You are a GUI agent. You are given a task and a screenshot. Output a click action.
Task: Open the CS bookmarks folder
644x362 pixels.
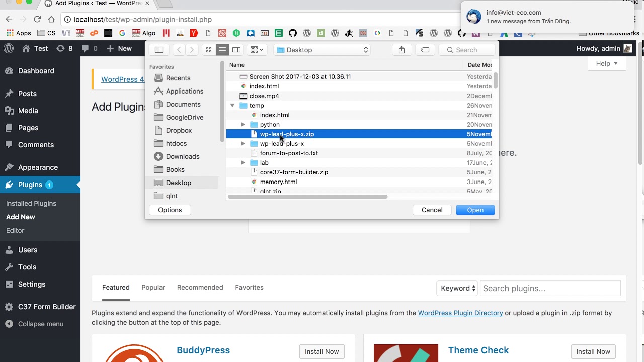tap(46, 33)
